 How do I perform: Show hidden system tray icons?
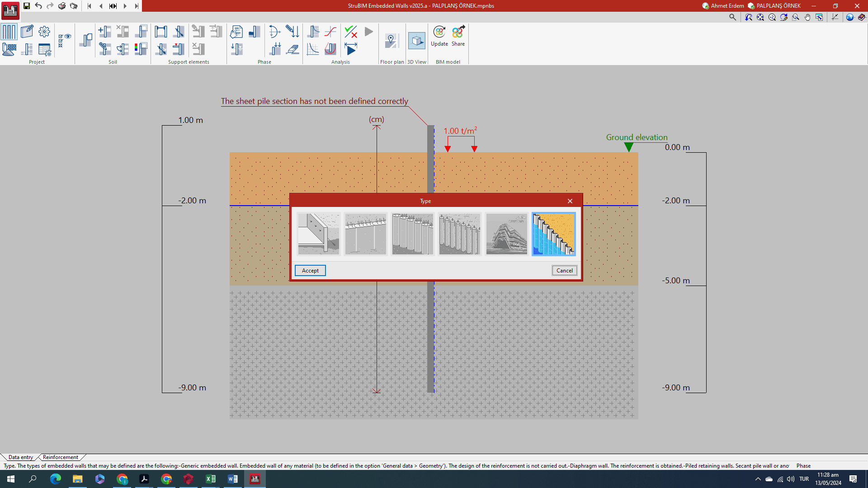point(758,479)
